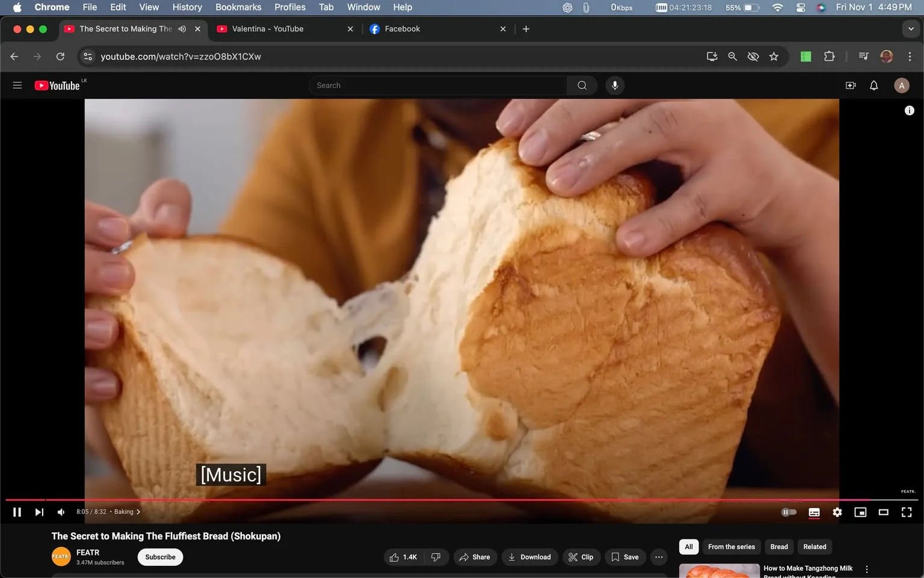This screenshot has width=924, height=578.
Task: Open the green extension icon
Action: [x=806, y=57]
